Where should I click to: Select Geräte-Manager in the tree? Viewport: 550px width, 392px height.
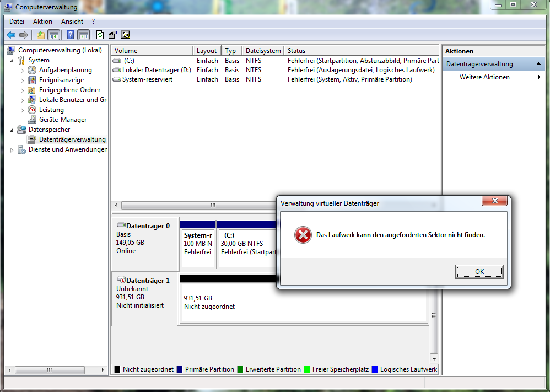tap(62, 120)
